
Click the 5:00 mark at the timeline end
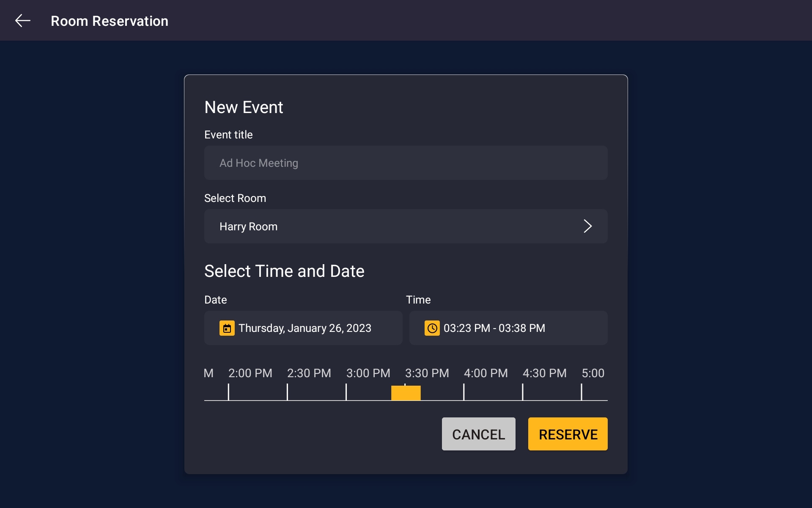click(x=582, y=392)
